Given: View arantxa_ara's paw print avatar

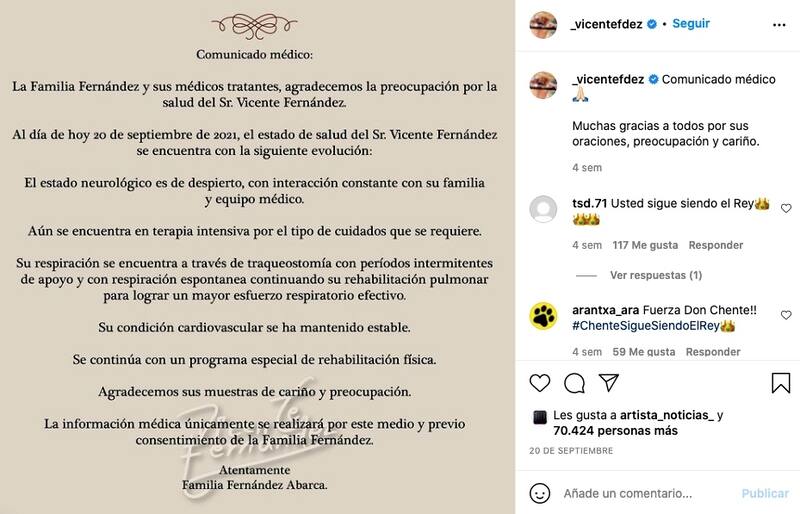Looking at the screenshot, I should [x=543, y=316].
